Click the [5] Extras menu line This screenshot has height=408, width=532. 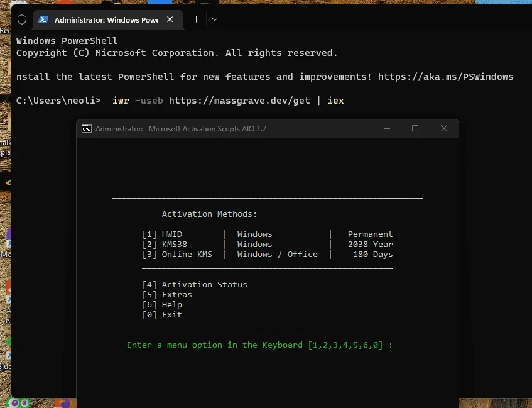[x=167, y=295]
